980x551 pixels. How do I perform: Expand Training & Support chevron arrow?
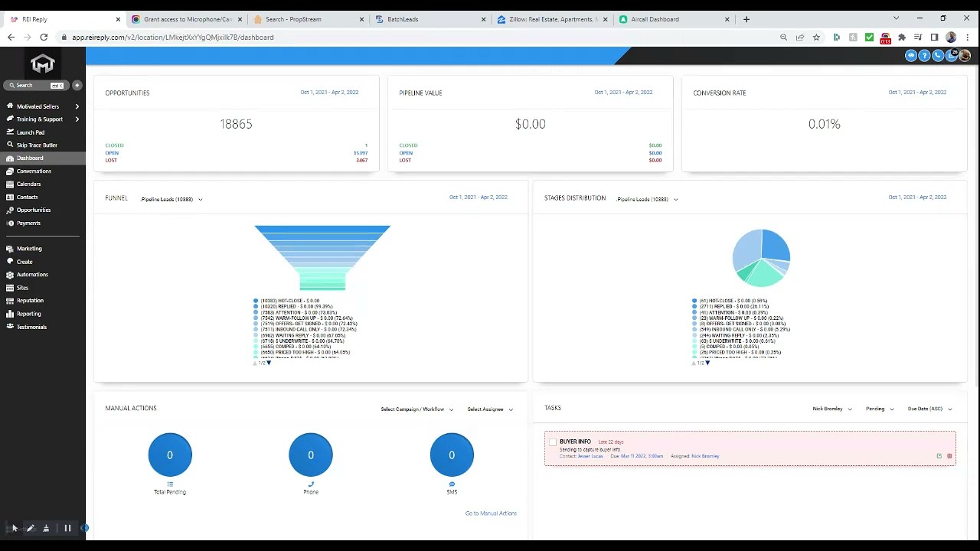click(77, 119)
